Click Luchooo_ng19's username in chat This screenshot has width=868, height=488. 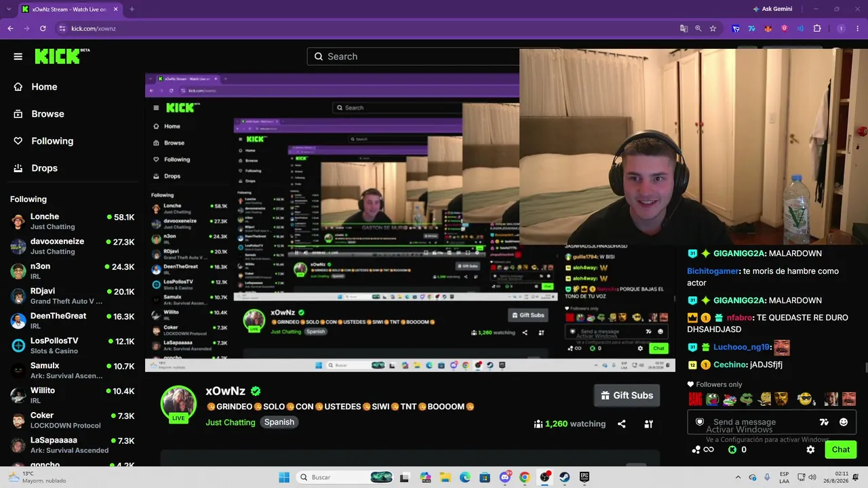pos(742,347)
